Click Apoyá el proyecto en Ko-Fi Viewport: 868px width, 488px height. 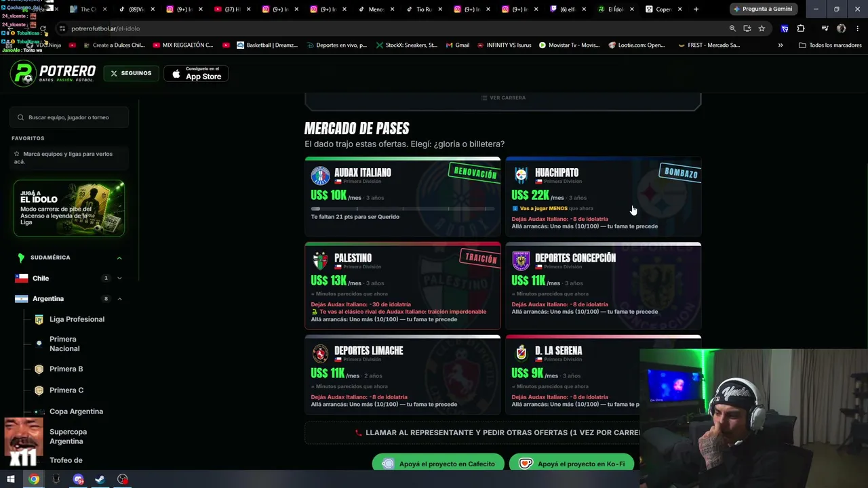pos(572,464)
